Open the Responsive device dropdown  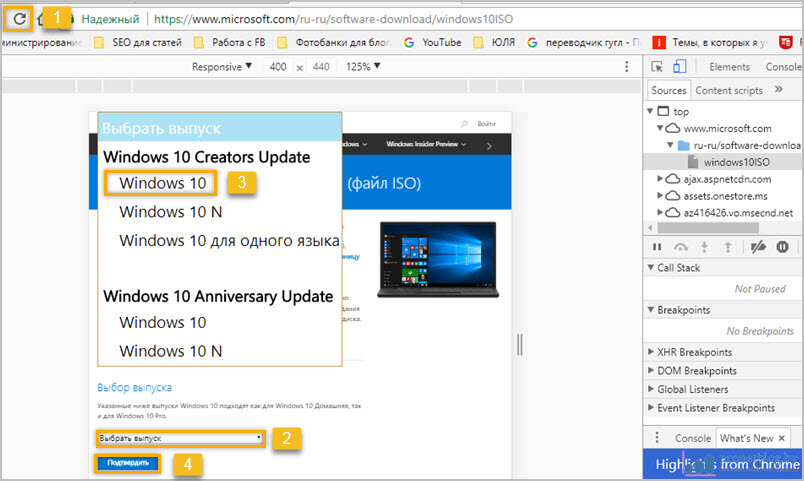pyautogui.click(x=222, y=67)
